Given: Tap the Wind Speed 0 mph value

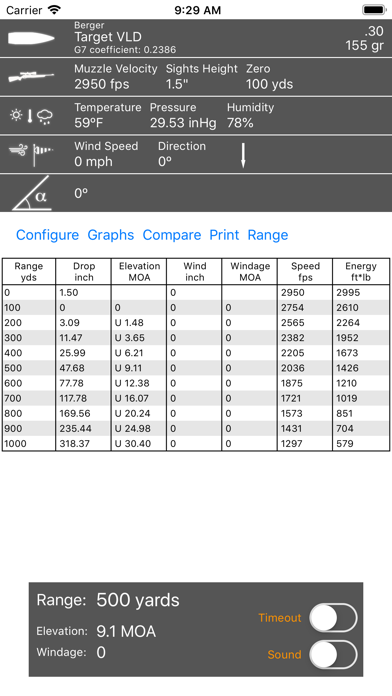Looking at the screenshot, I should pyautogui.click(x=93, y=162).
